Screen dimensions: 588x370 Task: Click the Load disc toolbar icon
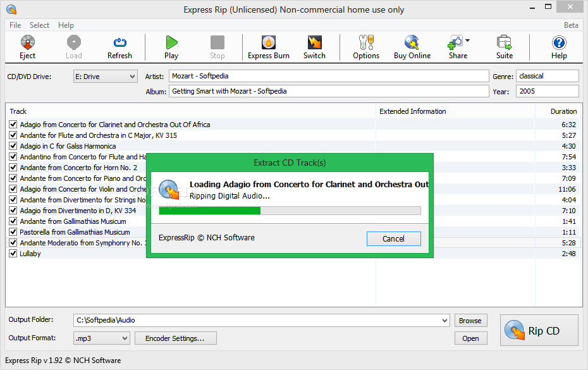click(74, 42)
